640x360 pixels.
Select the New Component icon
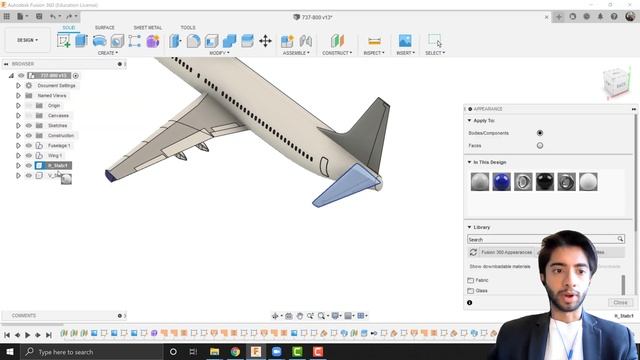(287, 41)
